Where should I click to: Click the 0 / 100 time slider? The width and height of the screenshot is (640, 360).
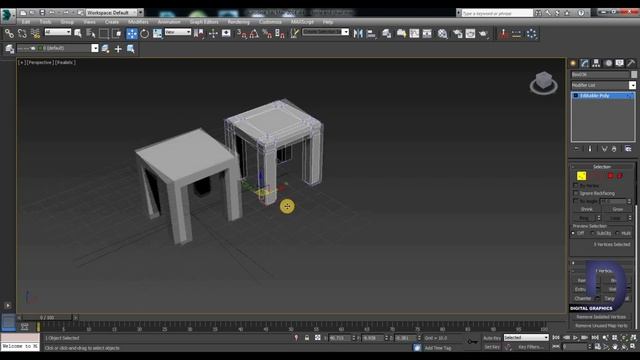[47, 317]
